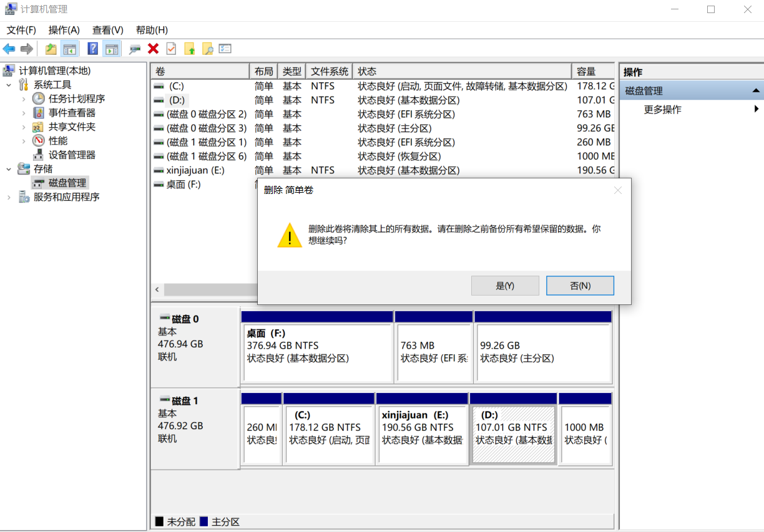The height and width of the screenshot is (532, 764).
Task: Select the 系统工具 tree label
Action: click(52, 85)
